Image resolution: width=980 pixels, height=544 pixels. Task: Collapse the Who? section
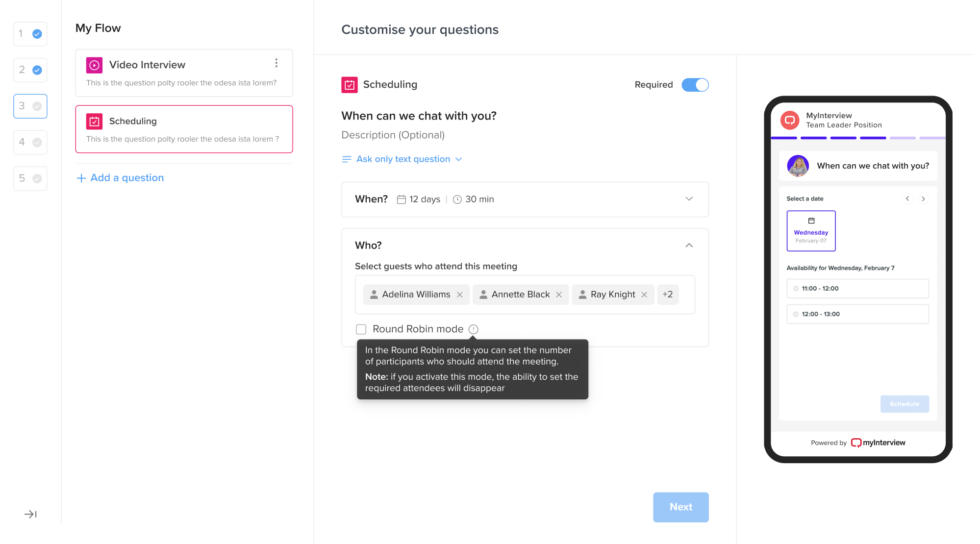point(689,246)
